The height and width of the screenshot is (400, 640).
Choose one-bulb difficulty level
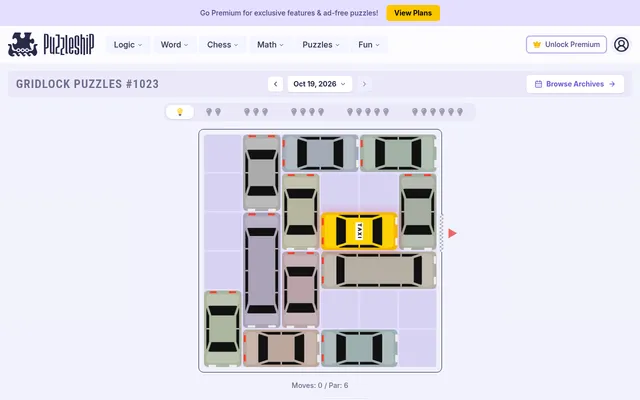[x=180, y=112]
